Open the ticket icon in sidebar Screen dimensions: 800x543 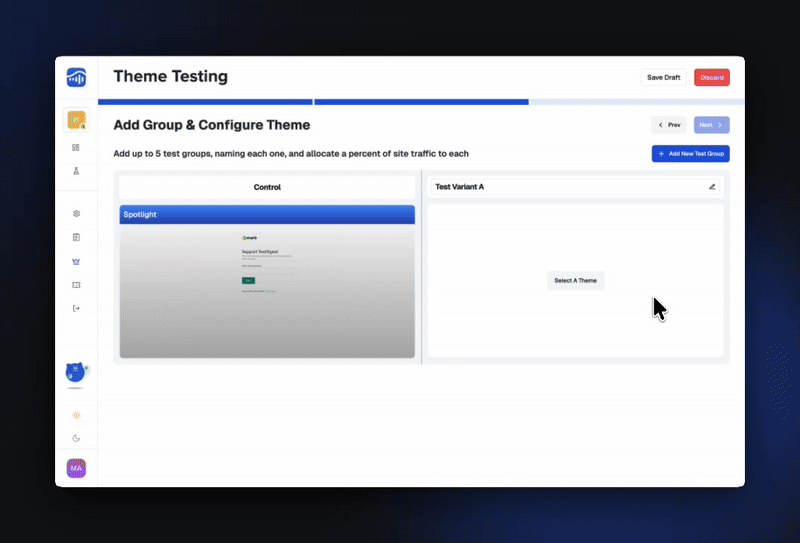[76, 285]
